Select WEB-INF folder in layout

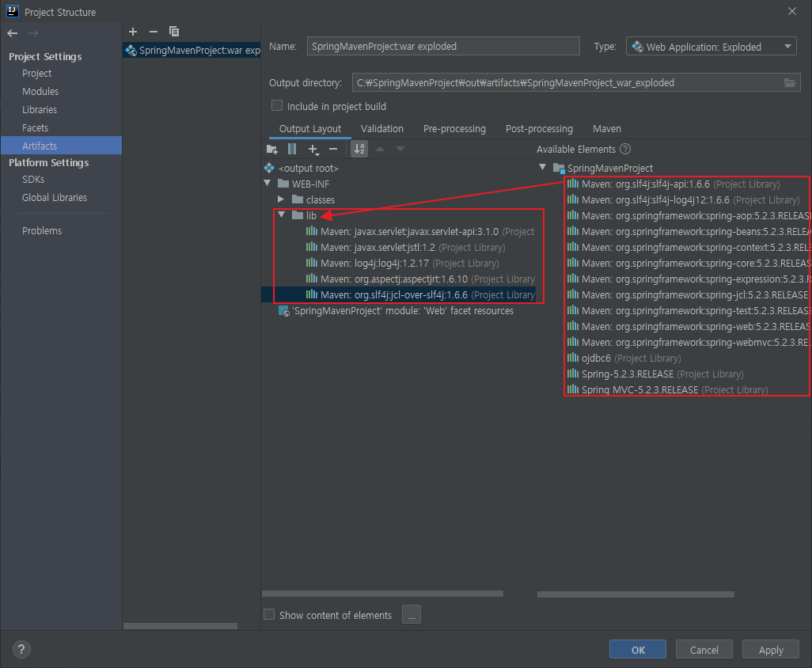point(303,184)
